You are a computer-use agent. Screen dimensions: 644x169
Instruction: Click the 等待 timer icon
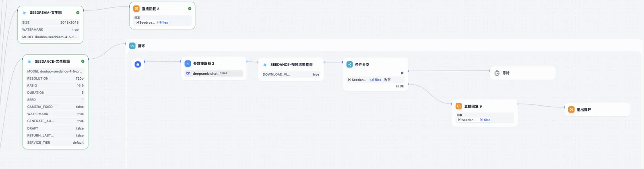[x=497, y=73]
